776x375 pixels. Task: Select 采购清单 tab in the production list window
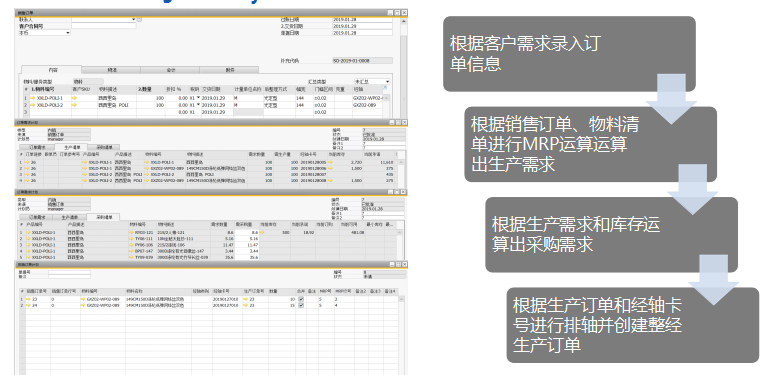[x=103, y=147]
